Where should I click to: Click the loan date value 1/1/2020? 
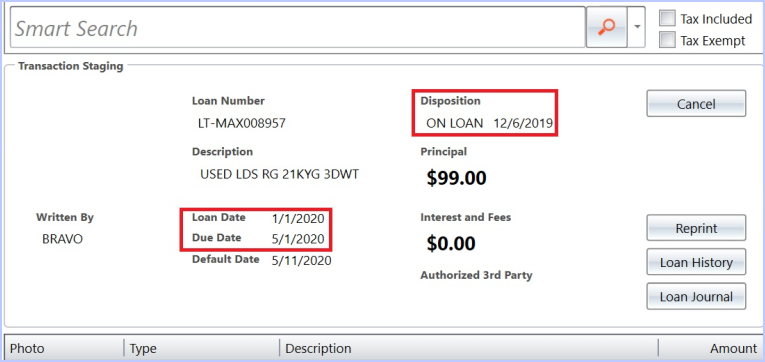298,219
